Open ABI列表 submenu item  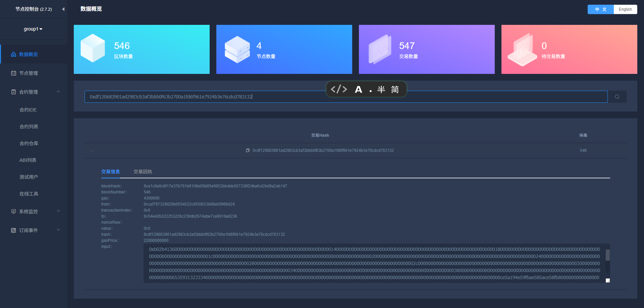(x=28, y=160)
